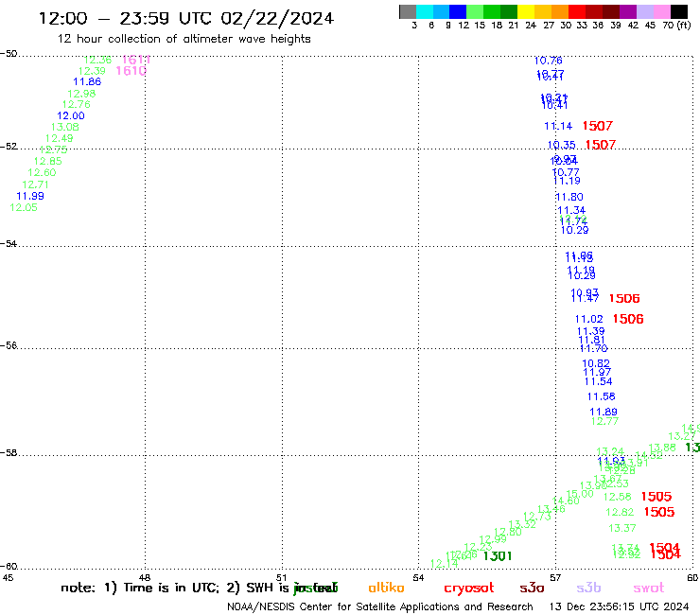
Task: Click the 'altika' satellite label
Action: (386, 588)
